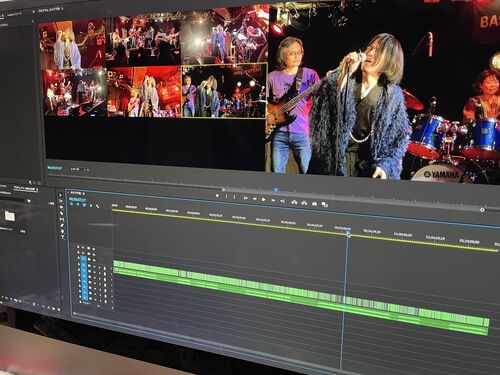
Task: Toggle lock on the topmost video track
Action: click(x=78, y=247)
